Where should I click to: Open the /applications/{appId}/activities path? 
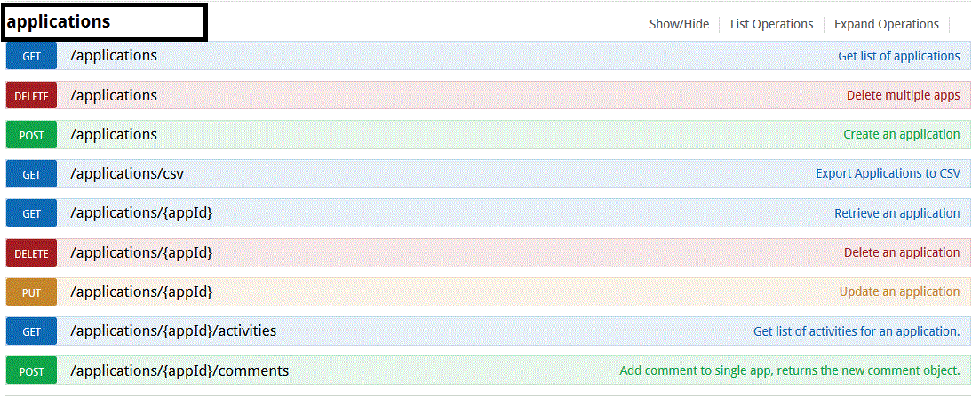(x=173, y=330)
